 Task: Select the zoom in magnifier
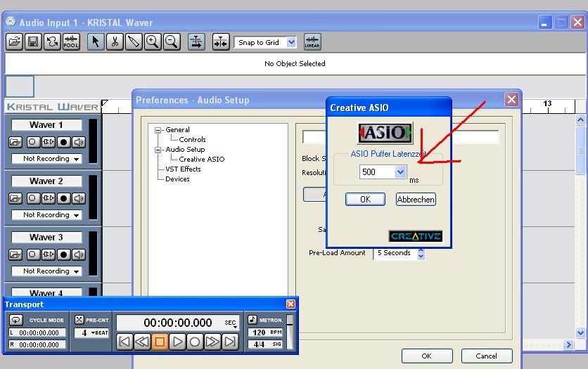click(152, 41)
